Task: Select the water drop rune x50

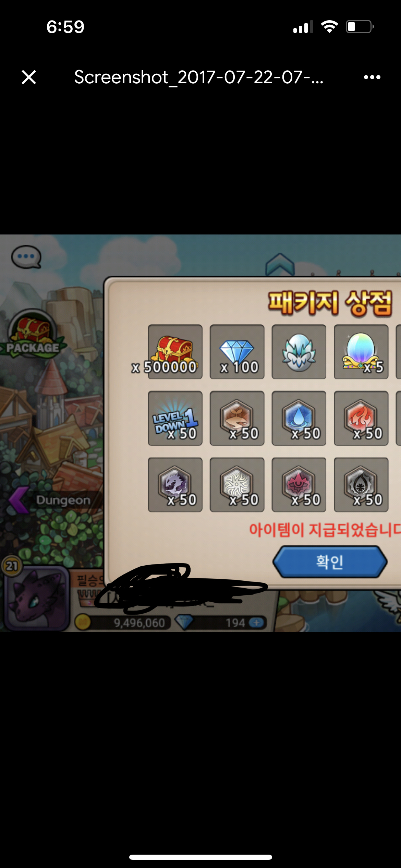Action: (299, 418)
